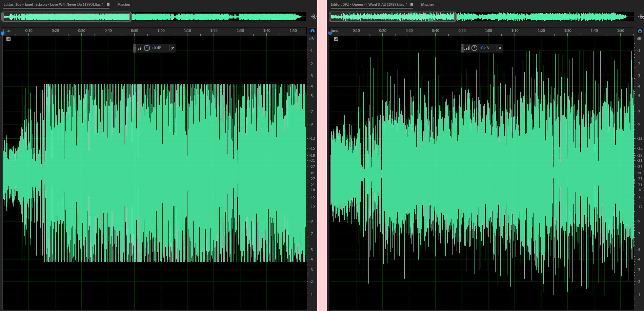Click playhead marker in Queen timeline
The image size is (644, 311).
[330, 33]
